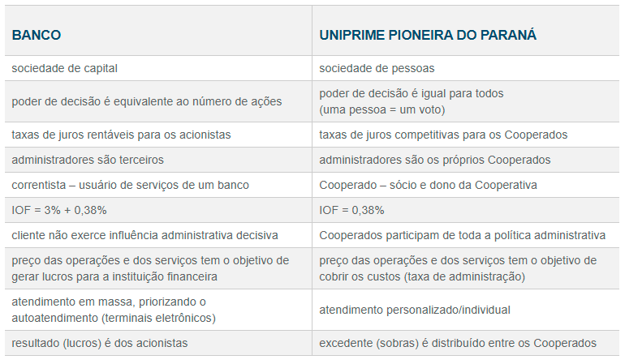Viewport: 625px width, 364px height.
Task: Click '(uma pessoa = um voto)' text
Action: [x=381, y=110]
